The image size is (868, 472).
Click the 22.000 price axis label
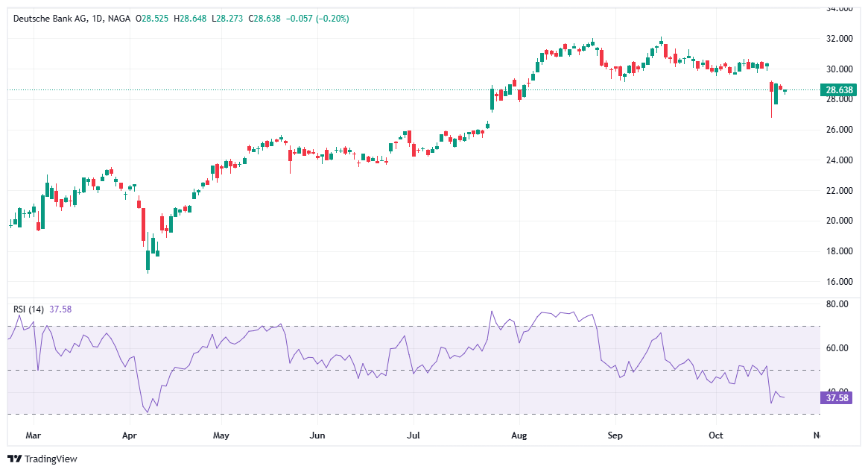tap(839, 191)
